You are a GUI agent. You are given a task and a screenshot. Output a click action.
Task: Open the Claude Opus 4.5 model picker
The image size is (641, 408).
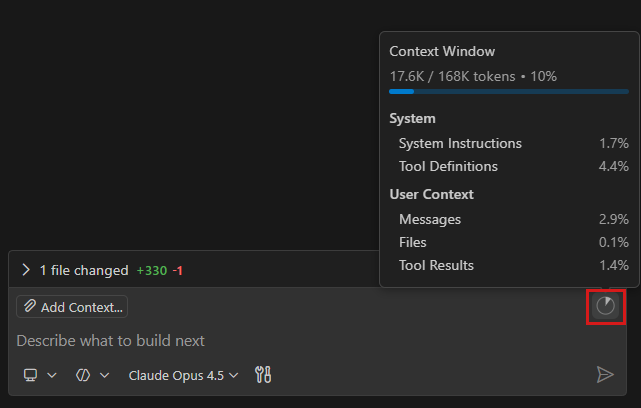coord(184,375)
